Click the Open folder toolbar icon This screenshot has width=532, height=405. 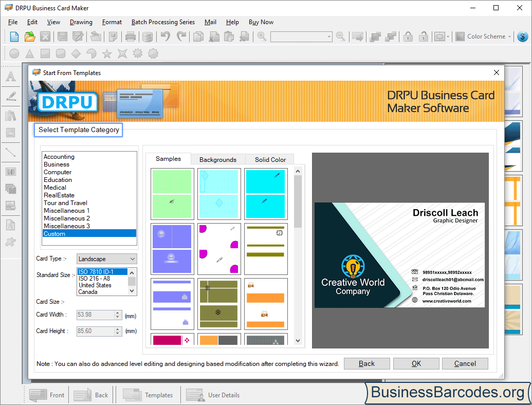coord(30,36)
